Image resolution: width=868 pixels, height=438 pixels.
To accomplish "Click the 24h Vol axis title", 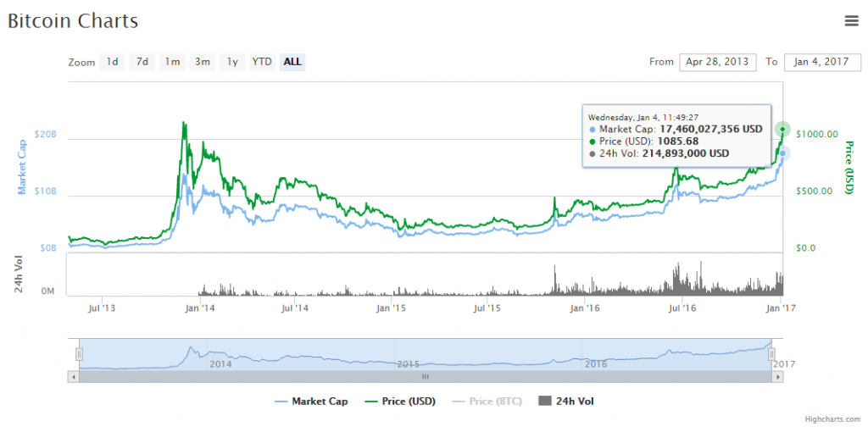I will [x=19, y=274].
